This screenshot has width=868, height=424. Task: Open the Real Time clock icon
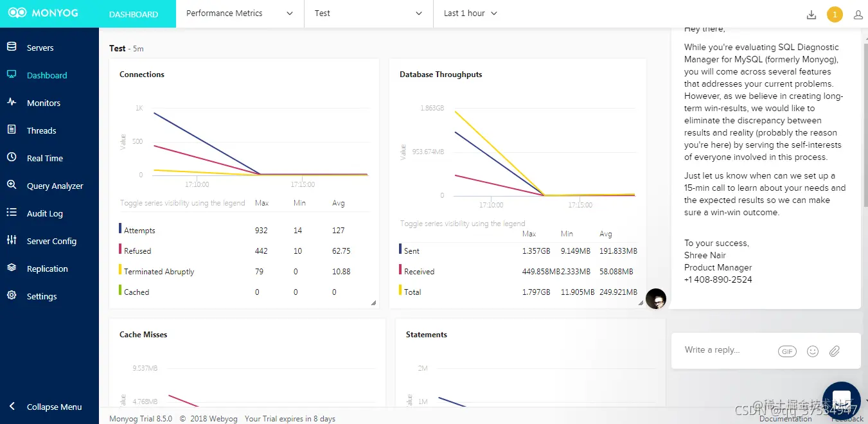(12, 157)
